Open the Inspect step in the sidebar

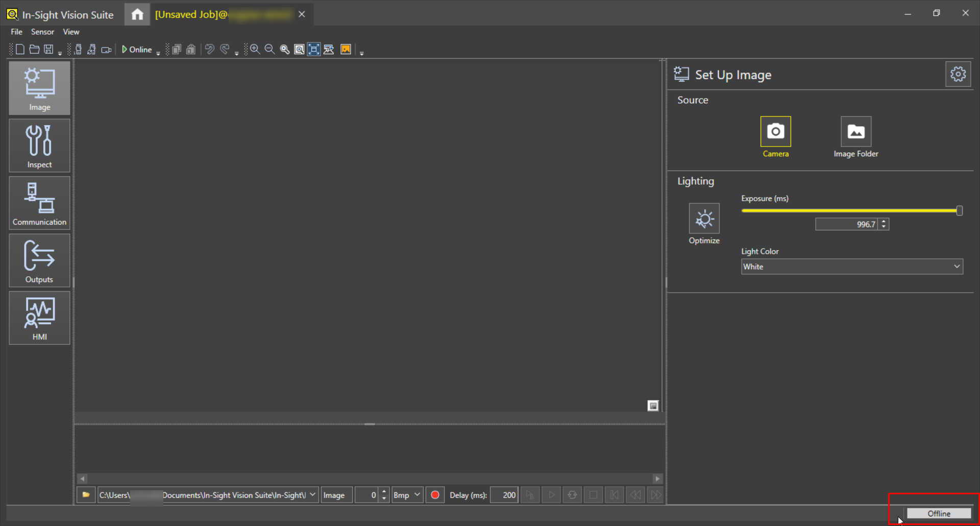click(39, 146)
